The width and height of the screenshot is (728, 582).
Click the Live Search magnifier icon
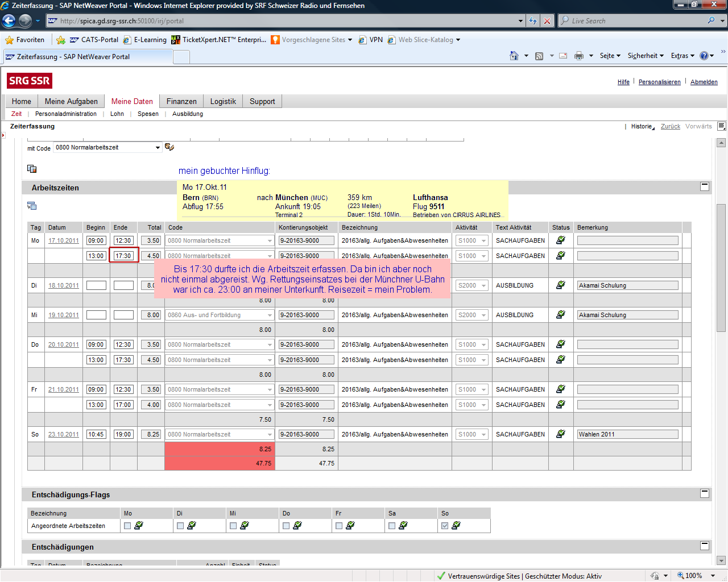(x=712, y=20)
